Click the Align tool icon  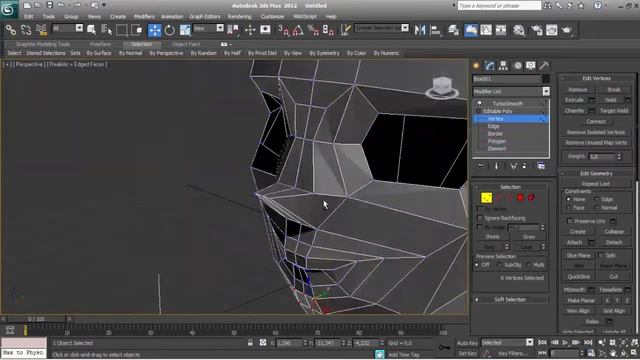pos(436,30)
